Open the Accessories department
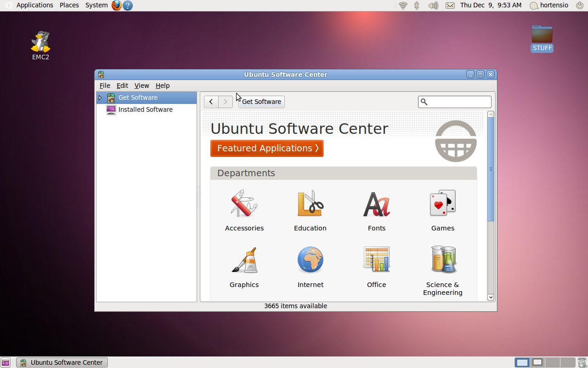The height and width of the screenshot is (368, 588). pos(244,211)
